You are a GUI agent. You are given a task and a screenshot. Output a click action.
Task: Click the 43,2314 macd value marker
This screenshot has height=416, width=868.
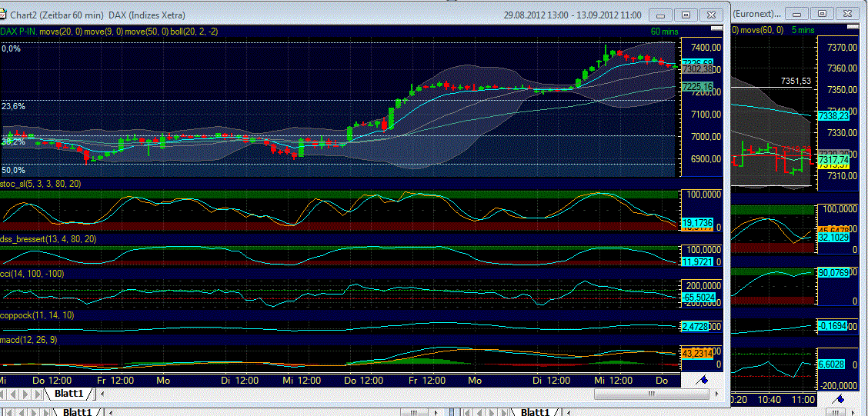pyautogui.click(x=696, y=353)
